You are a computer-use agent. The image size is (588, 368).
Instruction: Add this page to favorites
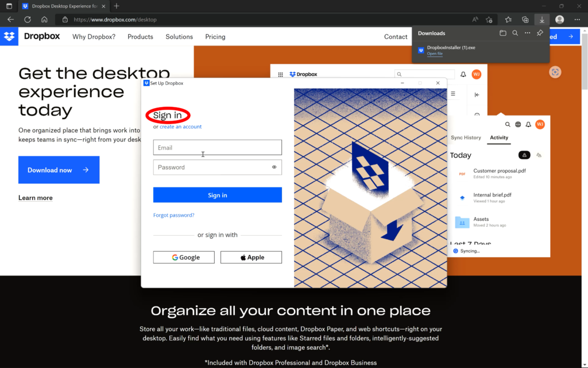pyautogui.click(x=489, y=20)
